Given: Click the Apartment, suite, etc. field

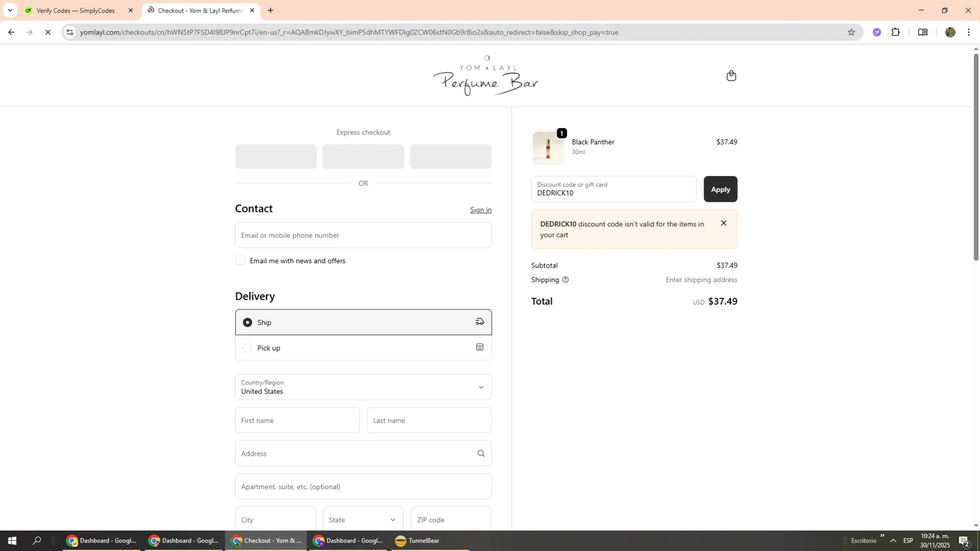Looking at the screenshot, I should [x=363, y=486].
